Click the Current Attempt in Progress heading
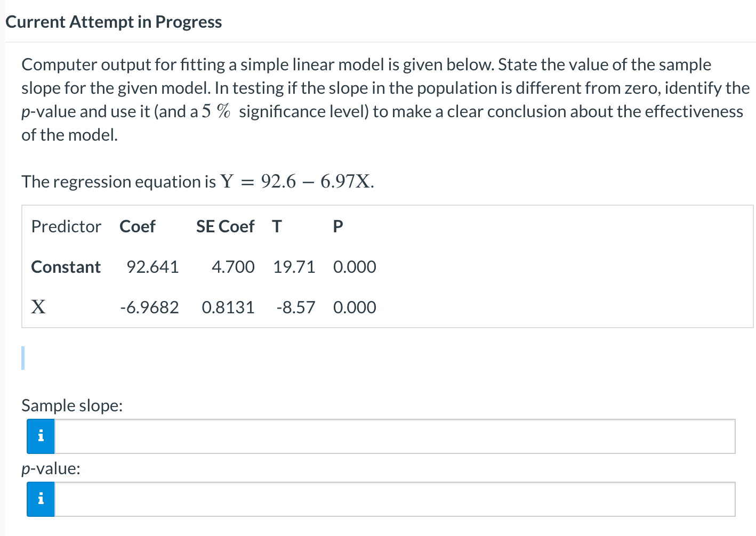This screenshot has width=756, height=536. (x=114, y=21)
